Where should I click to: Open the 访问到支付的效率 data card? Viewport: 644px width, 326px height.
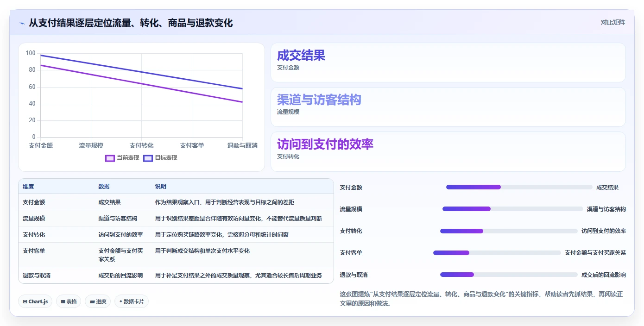[x=448, y=151]
